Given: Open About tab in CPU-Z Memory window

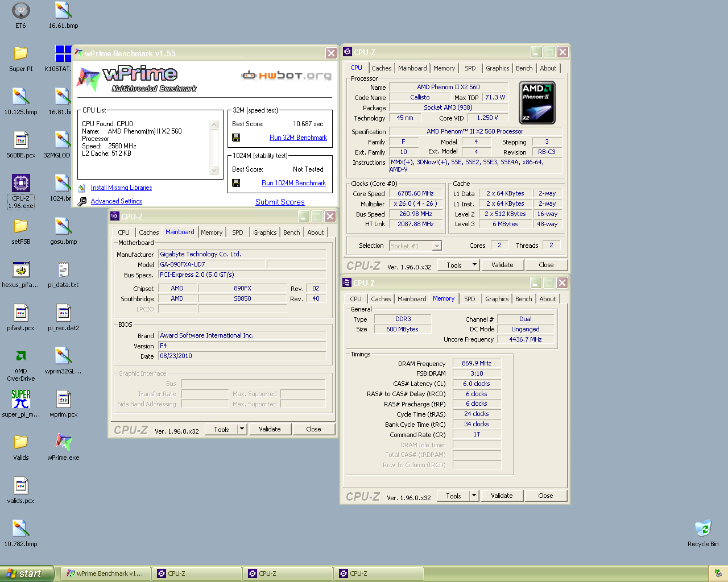Looking at the screenshot, I should click(x=548, y=299).
